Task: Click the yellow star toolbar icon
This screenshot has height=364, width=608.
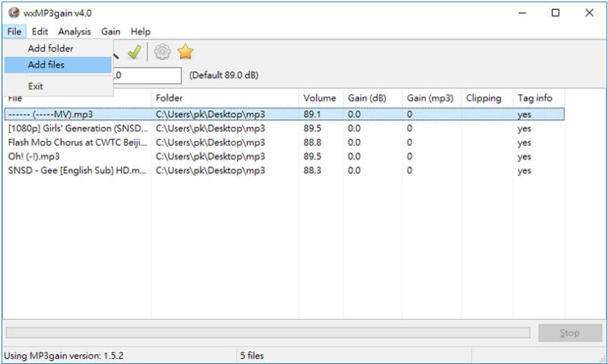Action: point(185,52)
